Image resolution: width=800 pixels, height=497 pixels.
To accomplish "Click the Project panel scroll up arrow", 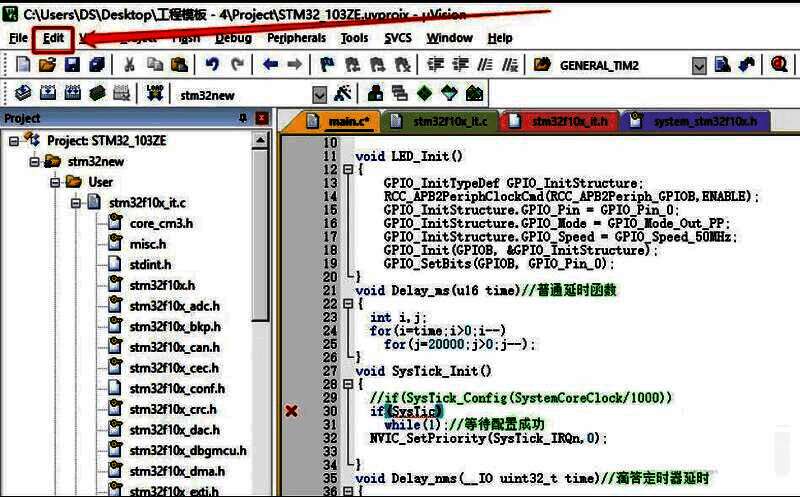I will pyautogui.click(x=261, y=139).
